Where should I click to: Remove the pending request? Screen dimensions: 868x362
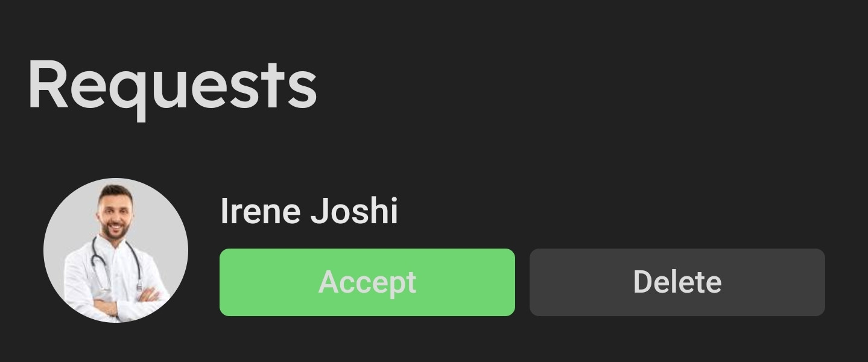[677, 282]
